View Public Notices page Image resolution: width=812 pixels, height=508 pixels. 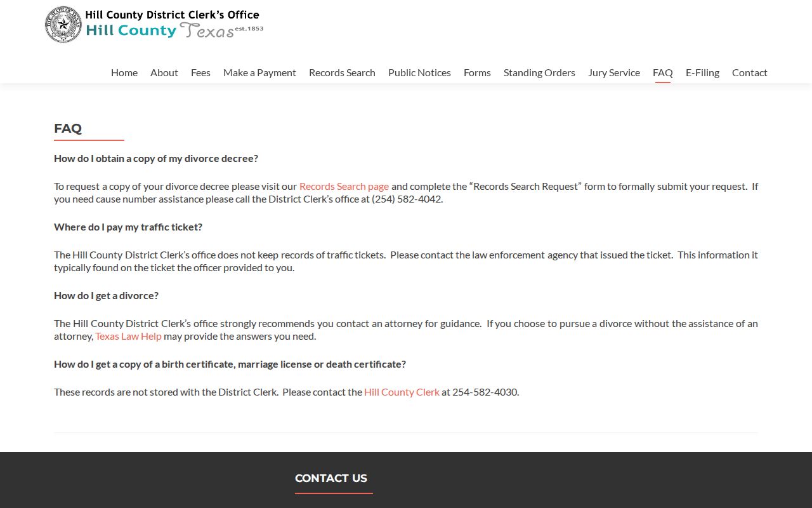click(x=419, y=72)
